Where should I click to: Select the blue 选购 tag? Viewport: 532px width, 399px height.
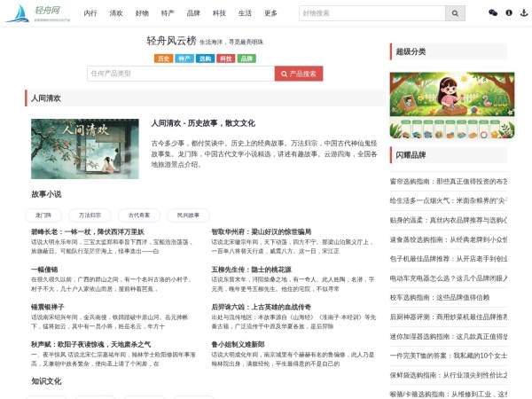click(205, 59)
